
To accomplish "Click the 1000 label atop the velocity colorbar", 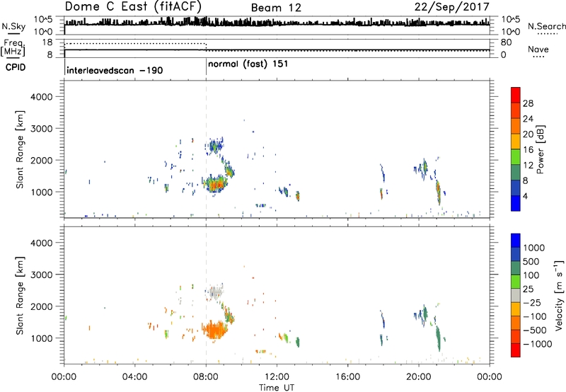I will pos(534,248).
